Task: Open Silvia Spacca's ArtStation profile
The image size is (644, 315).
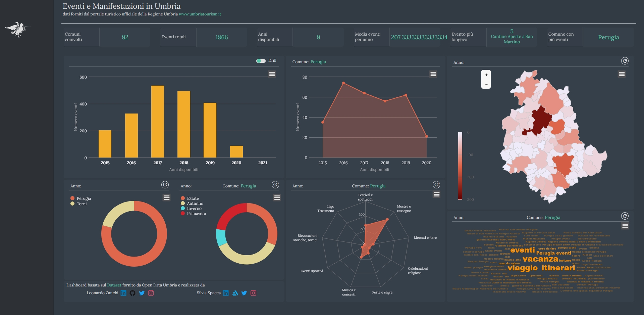Action: pos(235,293)
